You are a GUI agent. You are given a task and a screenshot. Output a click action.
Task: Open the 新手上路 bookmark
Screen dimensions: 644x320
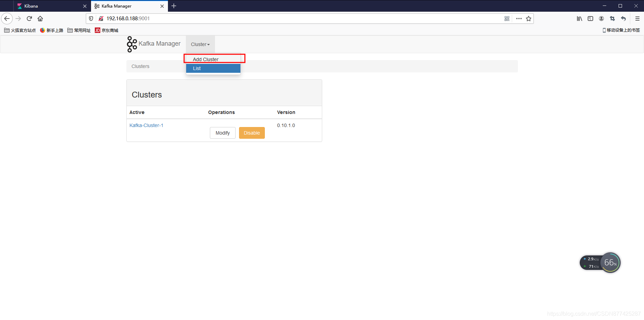point(52,30)
